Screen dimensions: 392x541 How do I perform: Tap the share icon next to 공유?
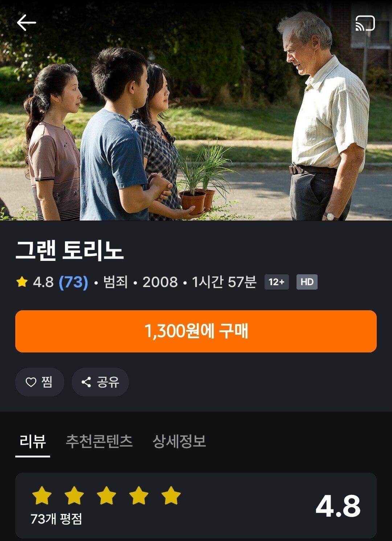click(86, 382)
